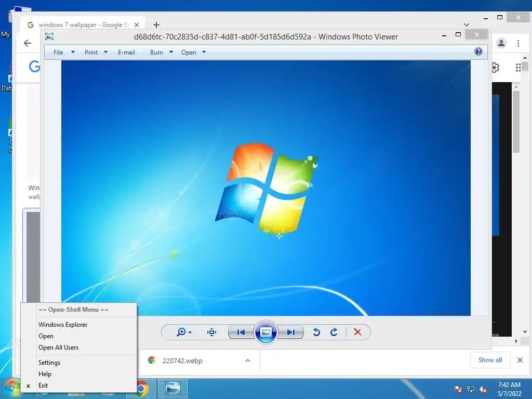
Task: Click the Actual size fit button
Action: coord(212,332)
